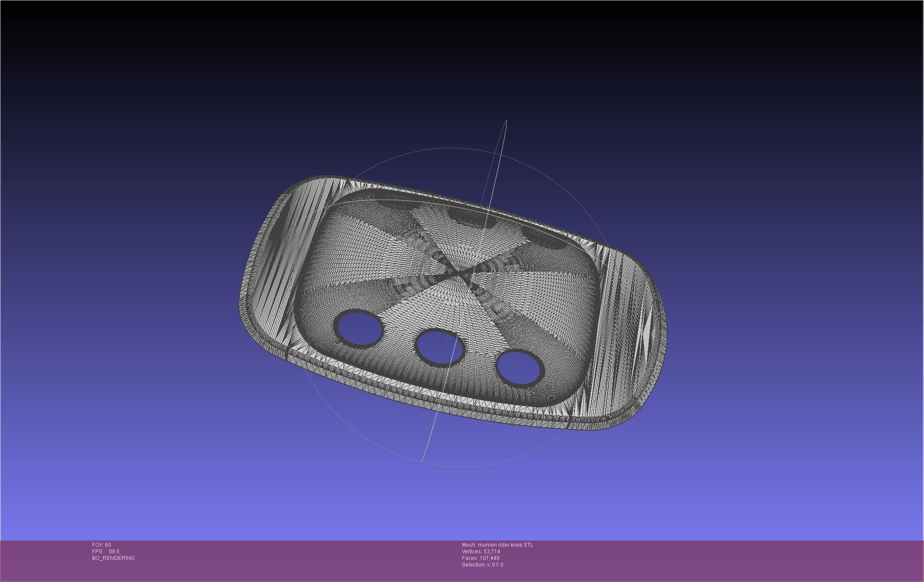Viewport: 924px width, 582px height.
Task: Click the FOV: 60 label
Action: click(101, 545)
